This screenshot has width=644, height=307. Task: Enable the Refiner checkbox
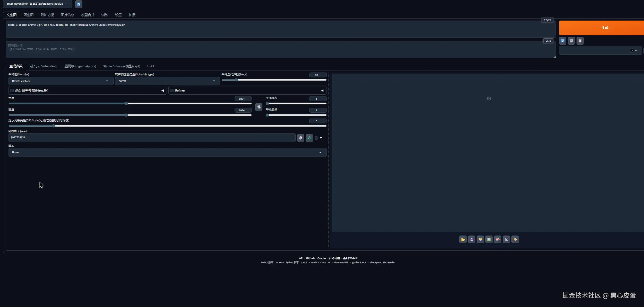[x=172, y=91]
